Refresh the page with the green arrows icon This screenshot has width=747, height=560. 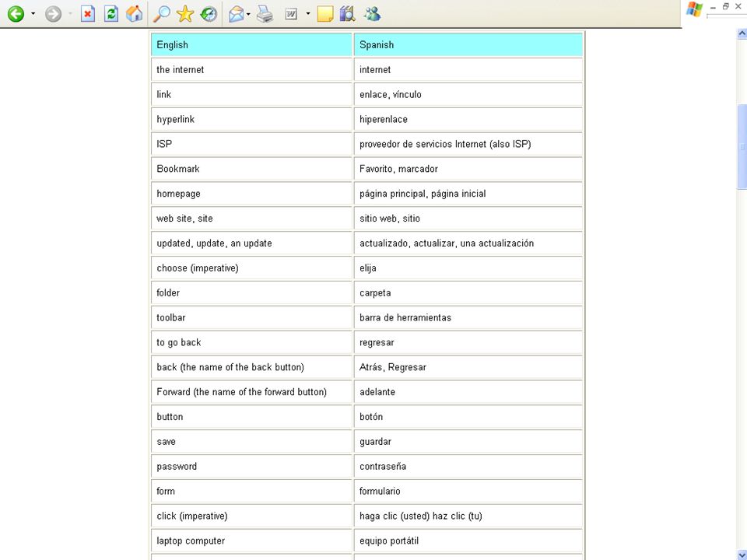111,14
